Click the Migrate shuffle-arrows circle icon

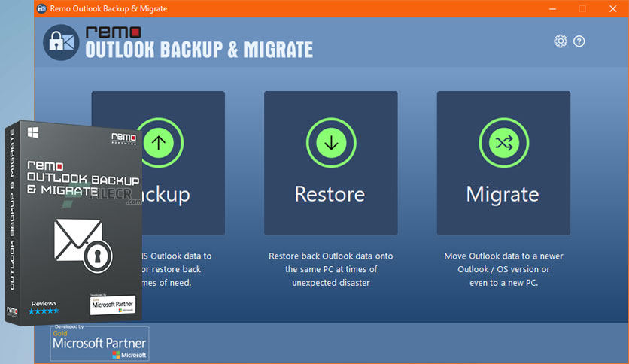[x=503, y=141]
